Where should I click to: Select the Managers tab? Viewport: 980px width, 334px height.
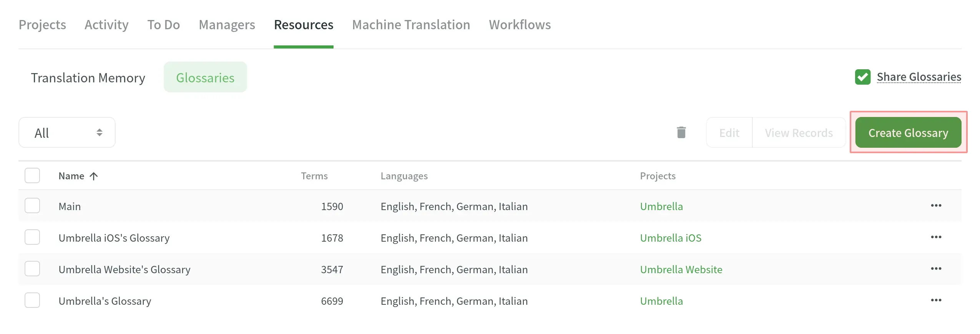[227, 25]
